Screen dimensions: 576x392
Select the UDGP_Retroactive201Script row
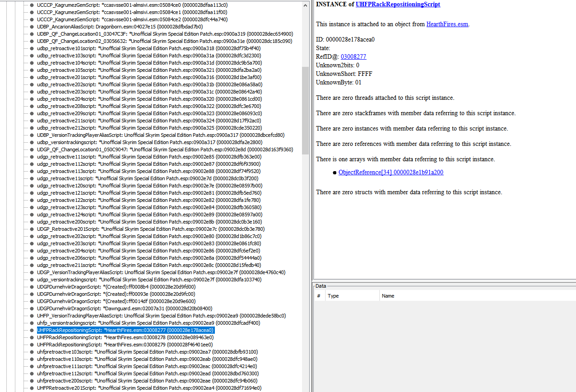point(151,229)
